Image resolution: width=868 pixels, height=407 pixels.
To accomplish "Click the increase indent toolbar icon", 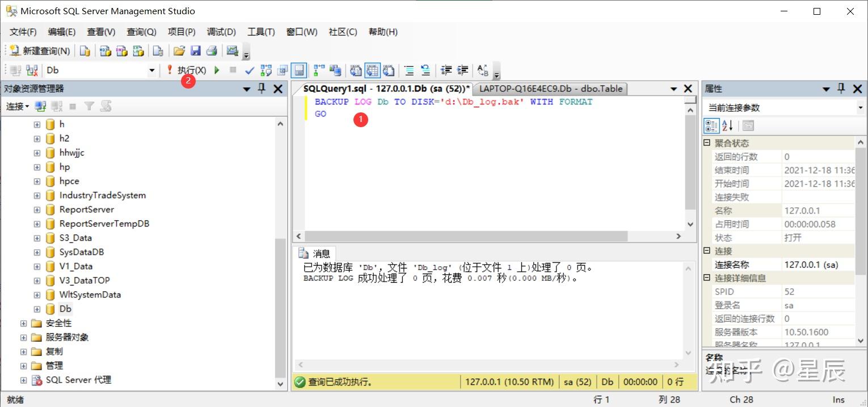I will point(462,70).
